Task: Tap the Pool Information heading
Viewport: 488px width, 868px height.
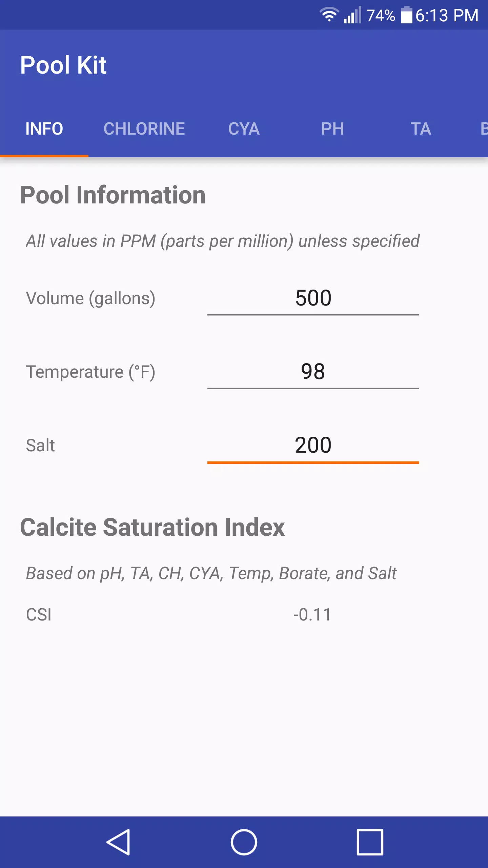Action: pyautogui.click(x=113, y=195)
